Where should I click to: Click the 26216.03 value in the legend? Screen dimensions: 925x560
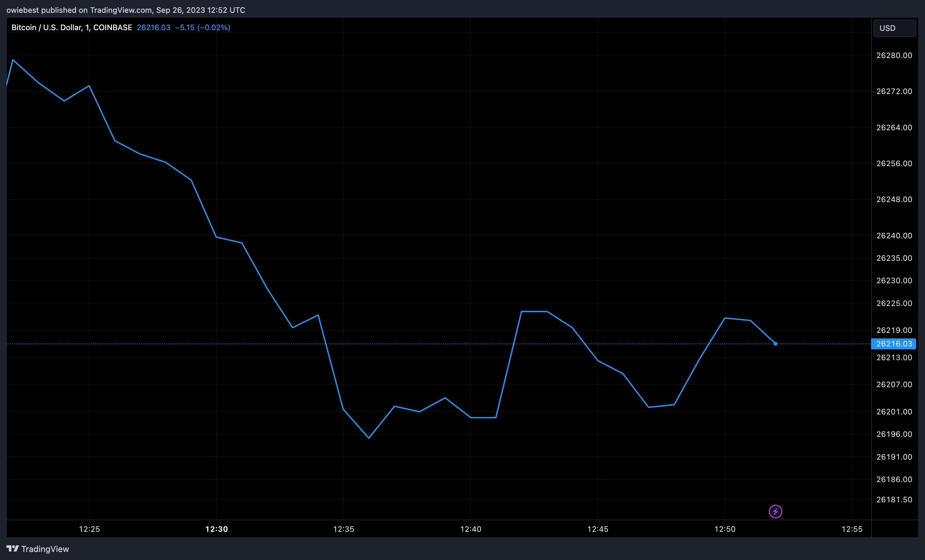tap(154, 27)
